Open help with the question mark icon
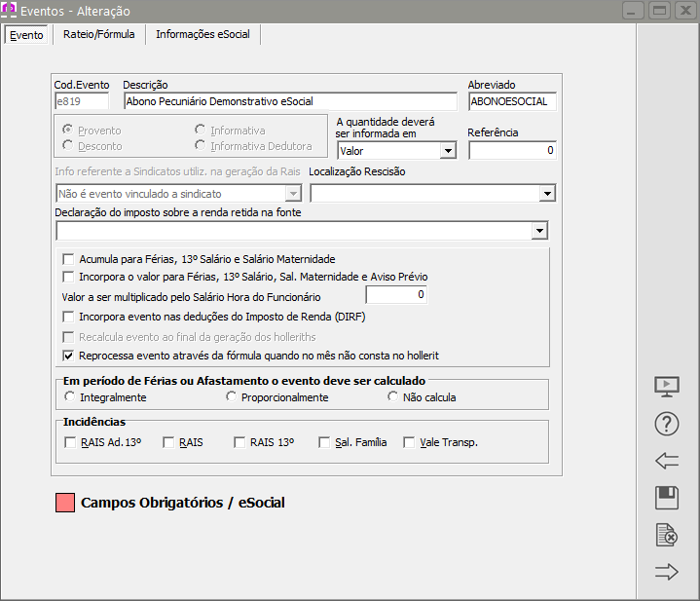 point(667,424)
